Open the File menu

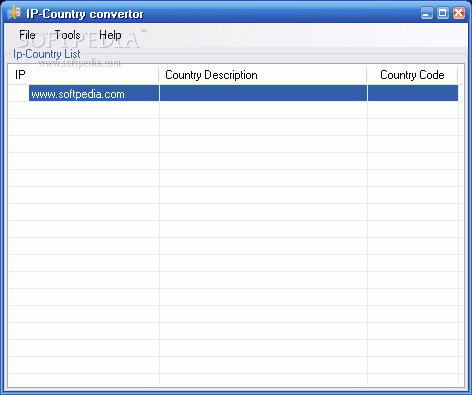(27, 35)
